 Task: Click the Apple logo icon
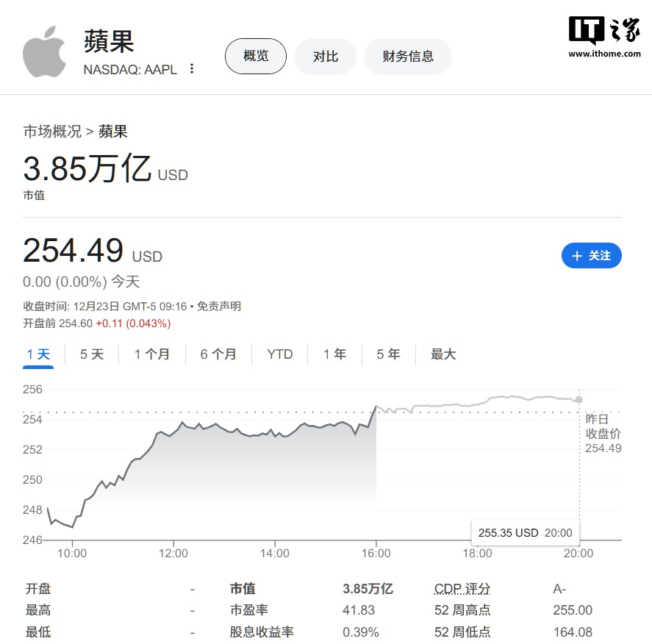45,51
